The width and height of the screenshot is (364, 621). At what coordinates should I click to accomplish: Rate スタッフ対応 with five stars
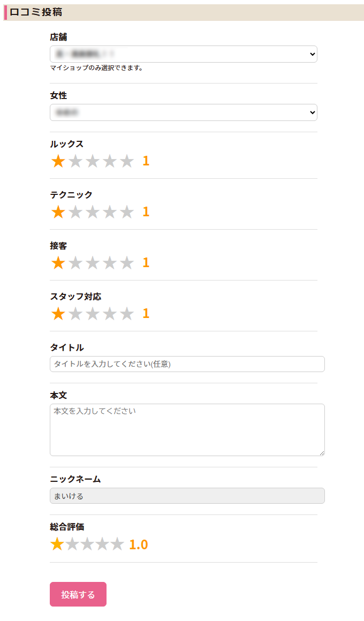[x=127, y=314]
